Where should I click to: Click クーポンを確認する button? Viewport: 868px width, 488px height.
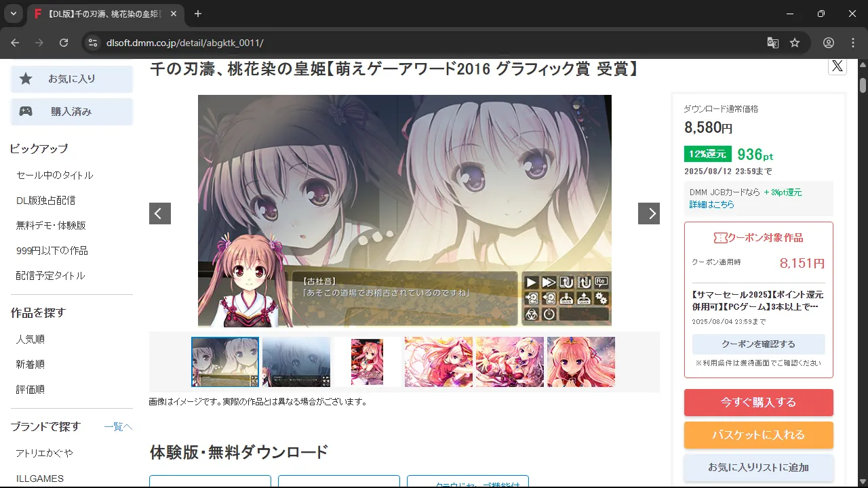pyautogui.click(x=759, y=344)
